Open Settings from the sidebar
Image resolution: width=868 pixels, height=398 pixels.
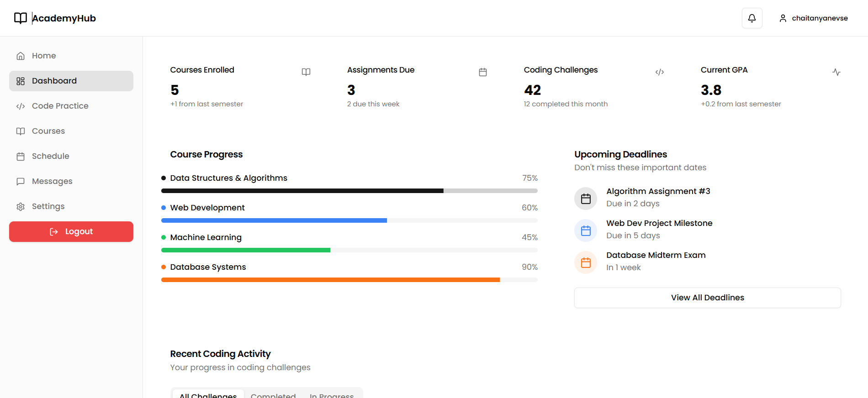[x=48, y=206]
